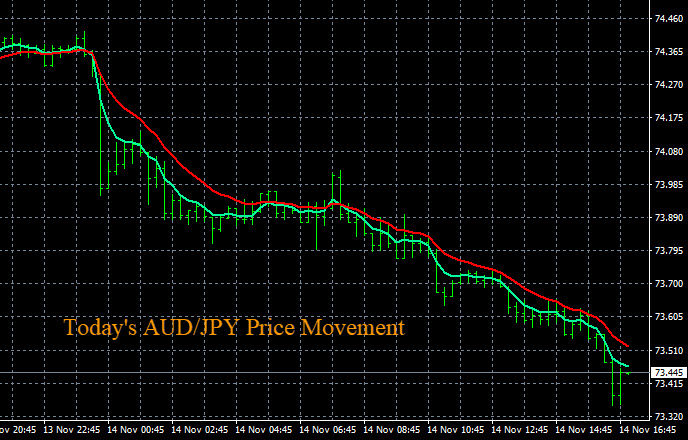Screen dimensions: 688x440
Task: Select the 73.320 price axis label
Action: point(667,416)
